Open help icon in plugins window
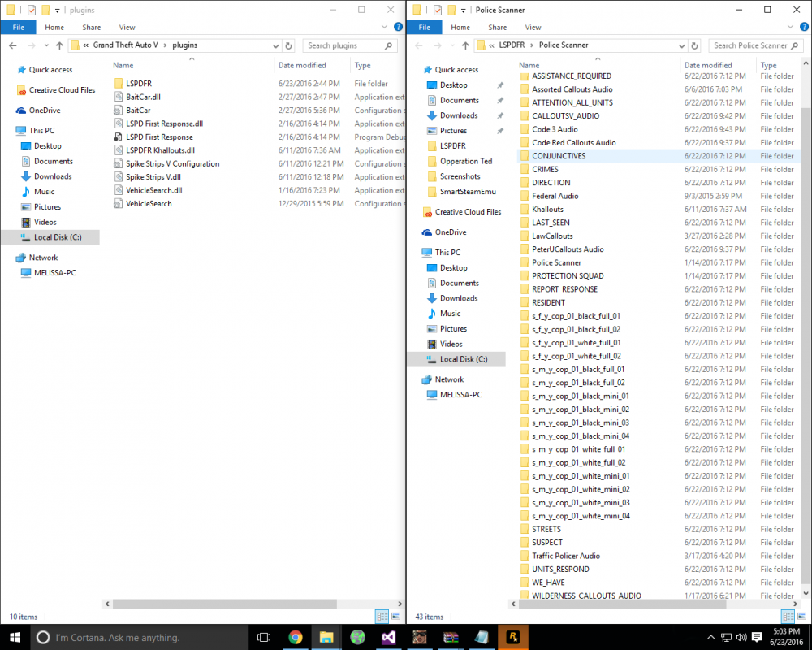 click(x=398, y=27)
